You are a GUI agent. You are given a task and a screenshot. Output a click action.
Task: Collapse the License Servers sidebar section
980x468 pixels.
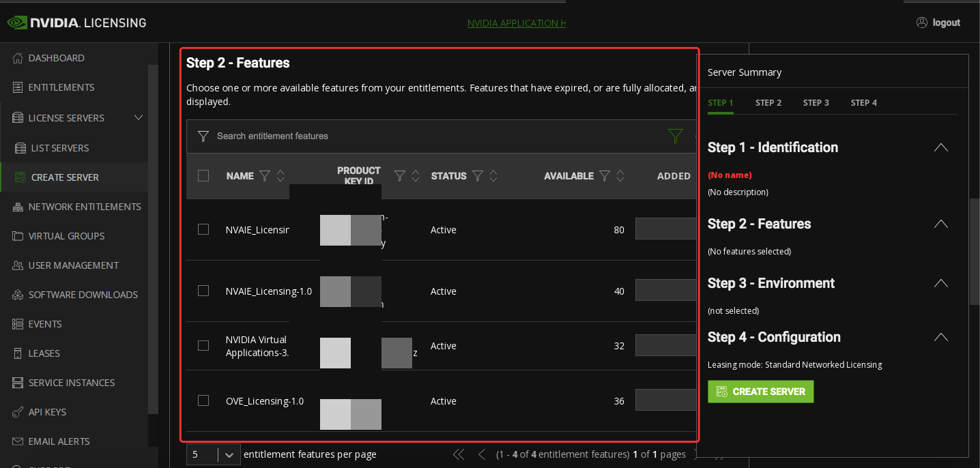click(x=139, y=117)
